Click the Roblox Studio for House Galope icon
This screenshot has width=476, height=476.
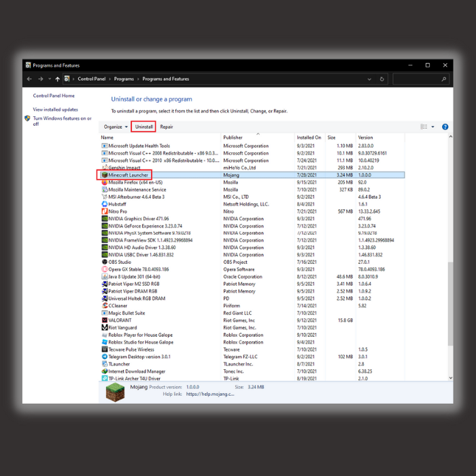tap(105, 342)
